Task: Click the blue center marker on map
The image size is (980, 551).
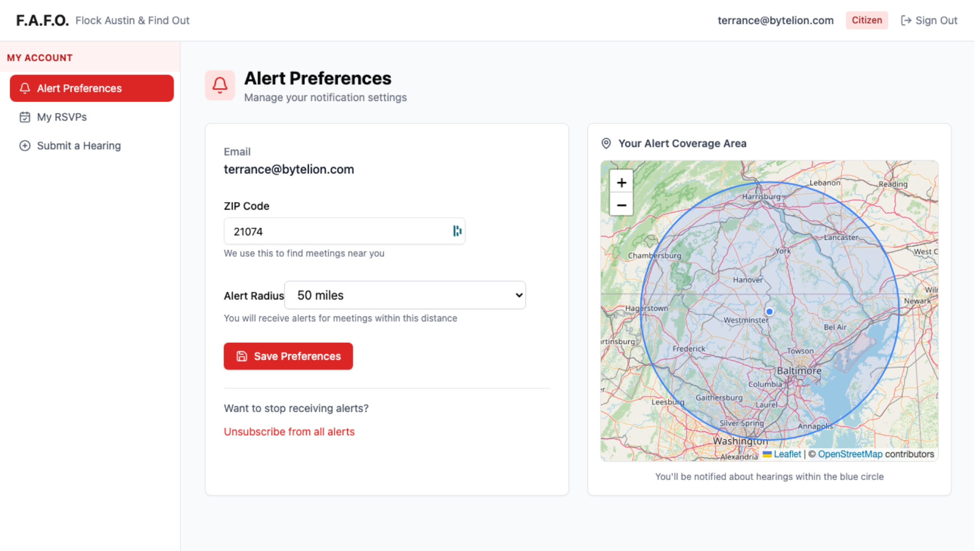Action: (769, 311)
